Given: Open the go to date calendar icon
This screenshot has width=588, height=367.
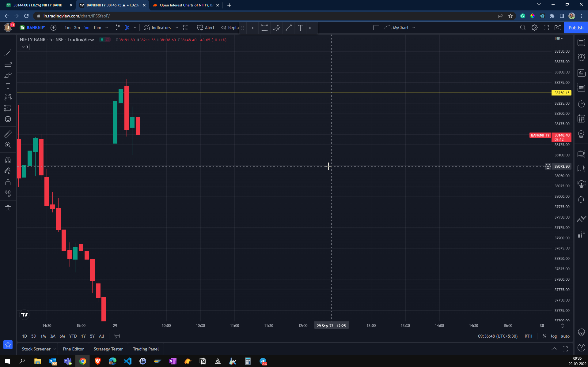Looking at the screenshot, I should [117, 336].
